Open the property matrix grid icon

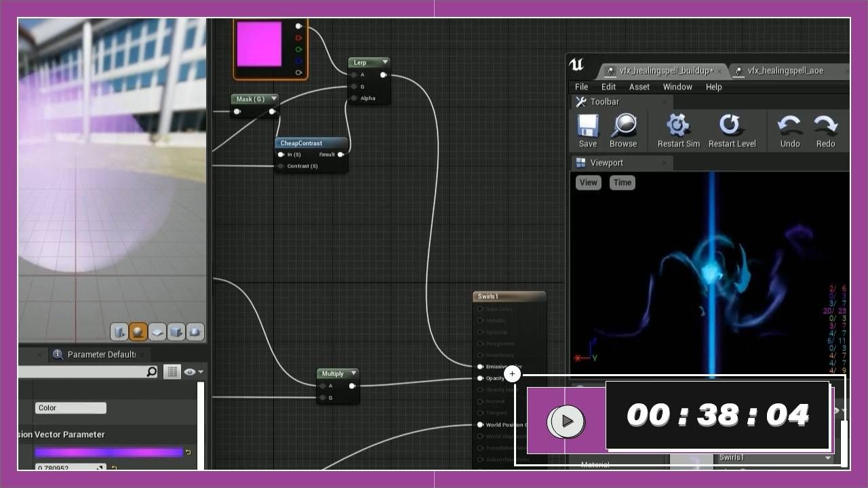(172, 371)
